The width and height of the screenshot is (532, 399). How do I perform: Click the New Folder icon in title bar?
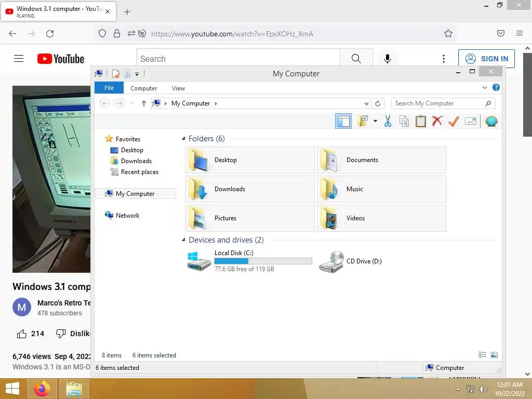pos(127,74)
